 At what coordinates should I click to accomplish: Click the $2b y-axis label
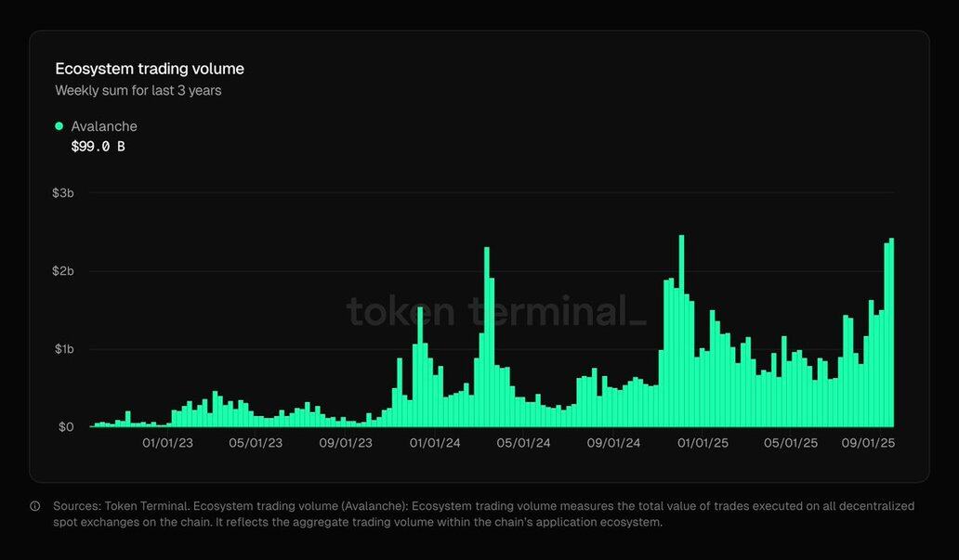[x=63, y=271]
